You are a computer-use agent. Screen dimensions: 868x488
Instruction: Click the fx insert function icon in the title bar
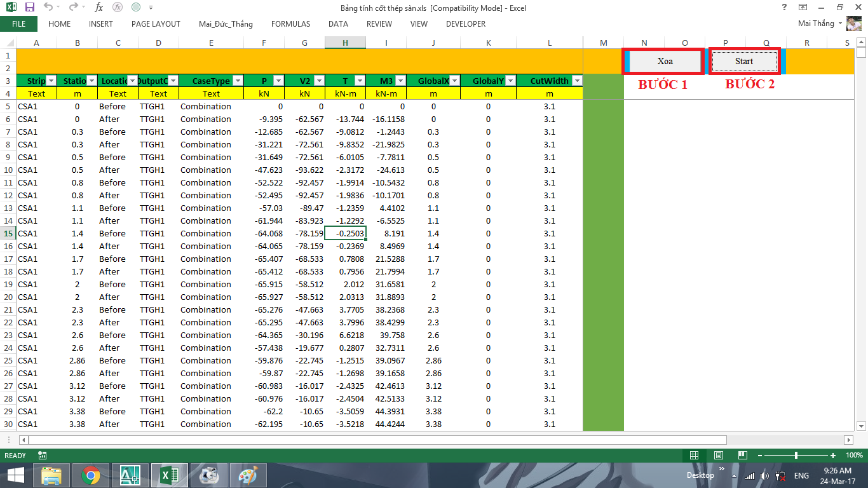pos(98,8)
